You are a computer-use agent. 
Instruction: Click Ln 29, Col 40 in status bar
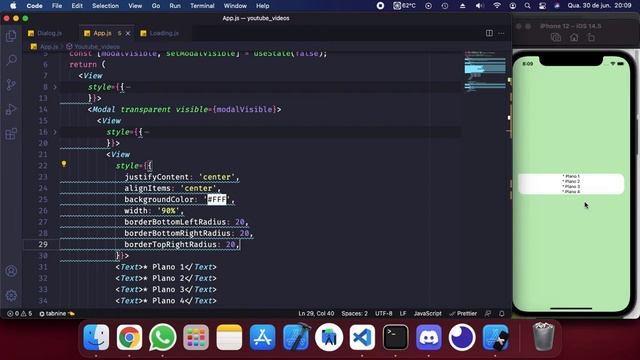[316, 313]
